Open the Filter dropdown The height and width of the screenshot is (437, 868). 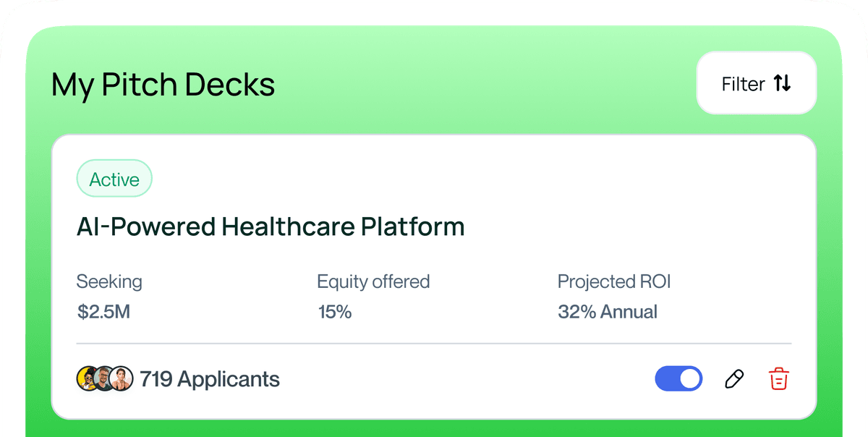(x=756, y=84)
